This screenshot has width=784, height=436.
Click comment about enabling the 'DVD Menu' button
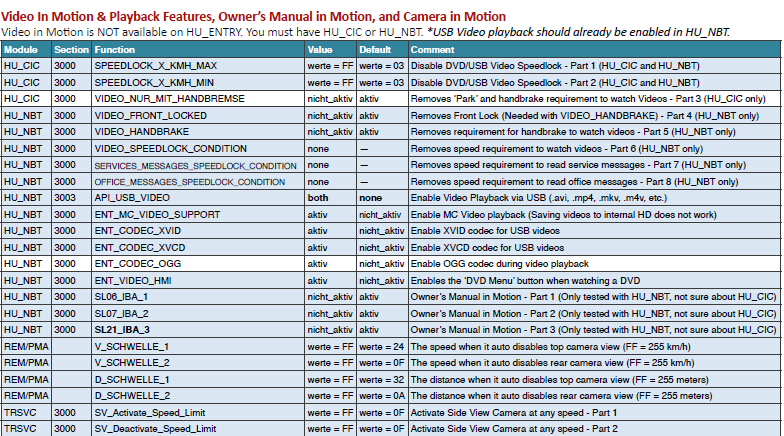525,280
